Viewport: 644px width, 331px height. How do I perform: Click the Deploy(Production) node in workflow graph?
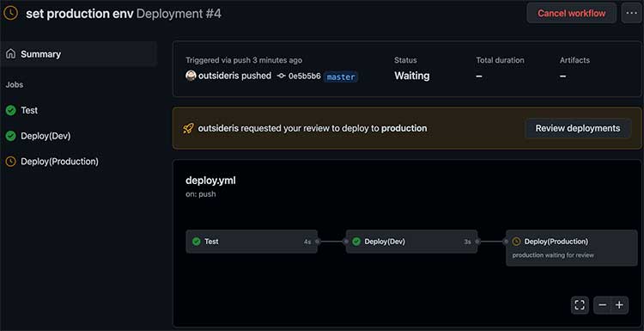pos(572,248)
